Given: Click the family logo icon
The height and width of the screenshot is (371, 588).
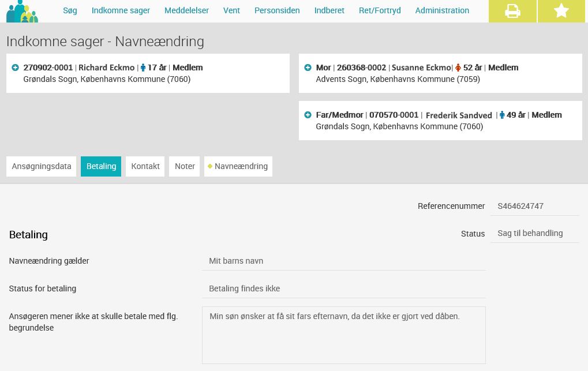Looking at the screenshot, I should [x=22, y=12].
